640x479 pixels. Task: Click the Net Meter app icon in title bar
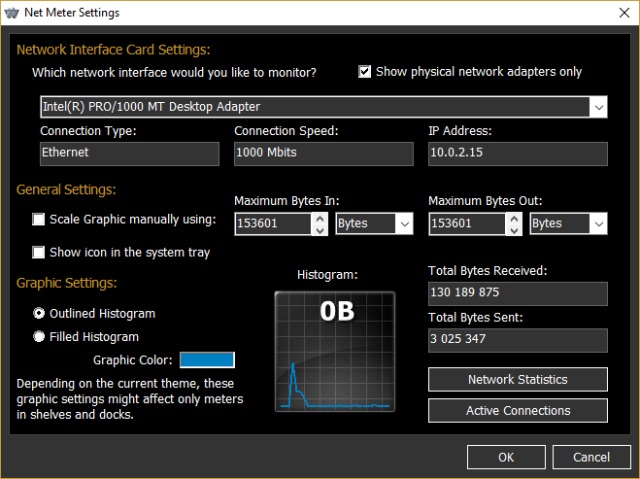click(14, 13)
